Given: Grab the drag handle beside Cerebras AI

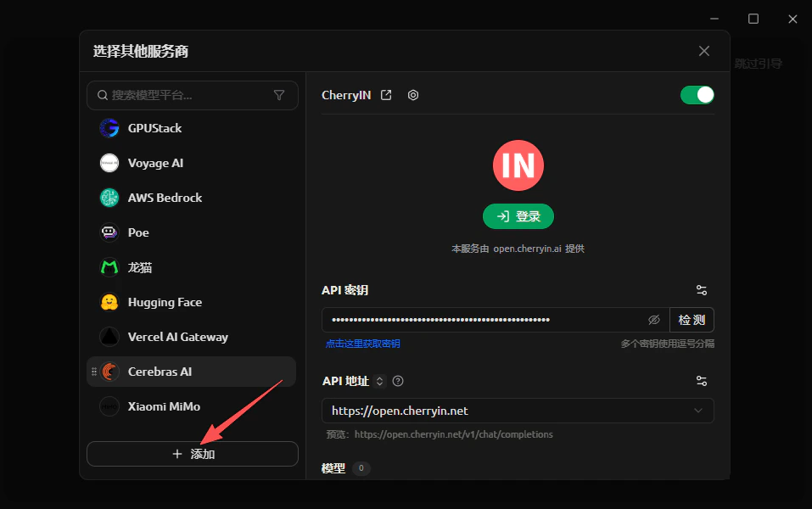Looking at the screenshot, I should click(x=93, y=372).
